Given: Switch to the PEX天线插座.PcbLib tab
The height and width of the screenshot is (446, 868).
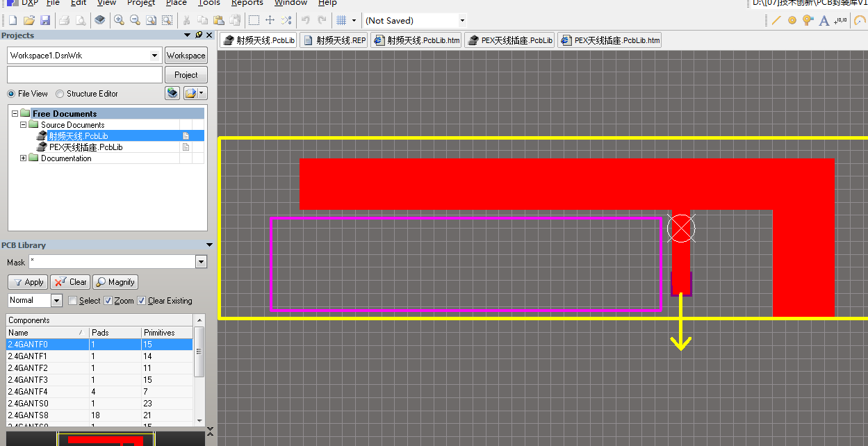Looking at the screenshot, I should (509, 40).
